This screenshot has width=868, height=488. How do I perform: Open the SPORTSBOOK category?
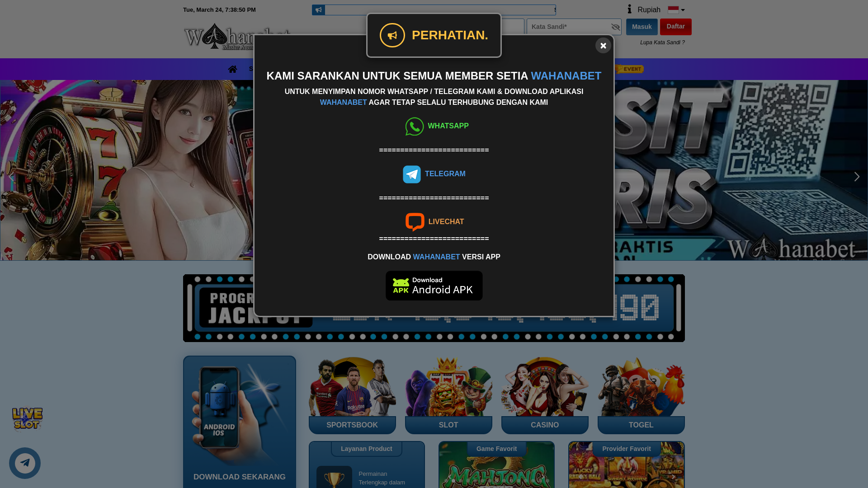(x=352, y=395)
